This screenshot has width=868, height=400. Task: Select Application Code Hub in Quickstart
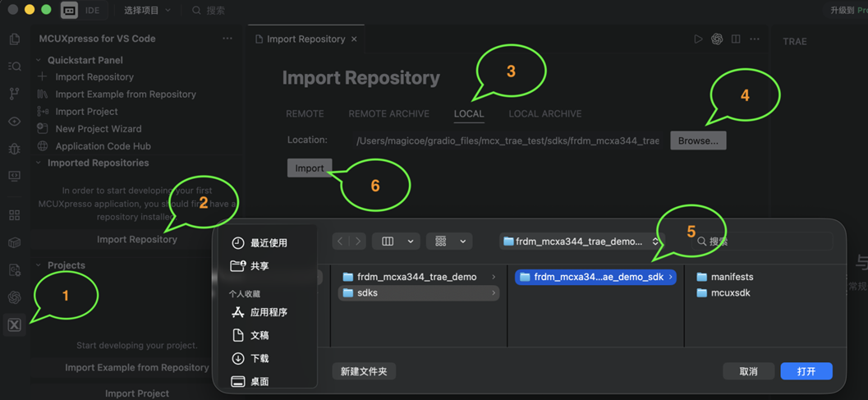pyautogui.click(x=103, y=146)
